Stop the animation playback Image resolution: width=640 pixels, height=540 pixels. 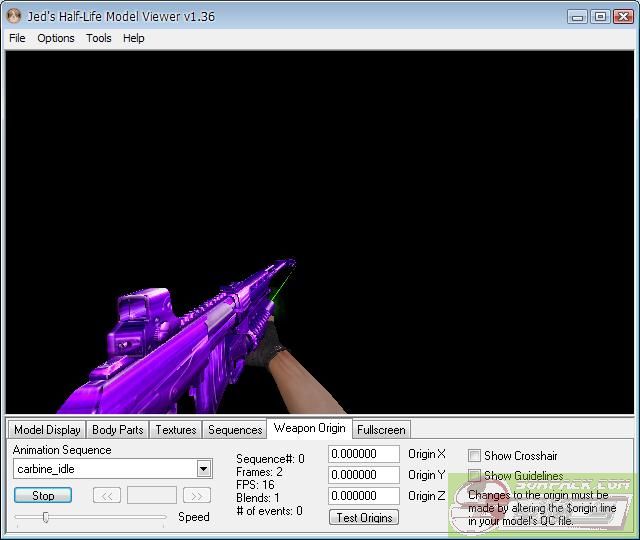[x=43, y=495]
